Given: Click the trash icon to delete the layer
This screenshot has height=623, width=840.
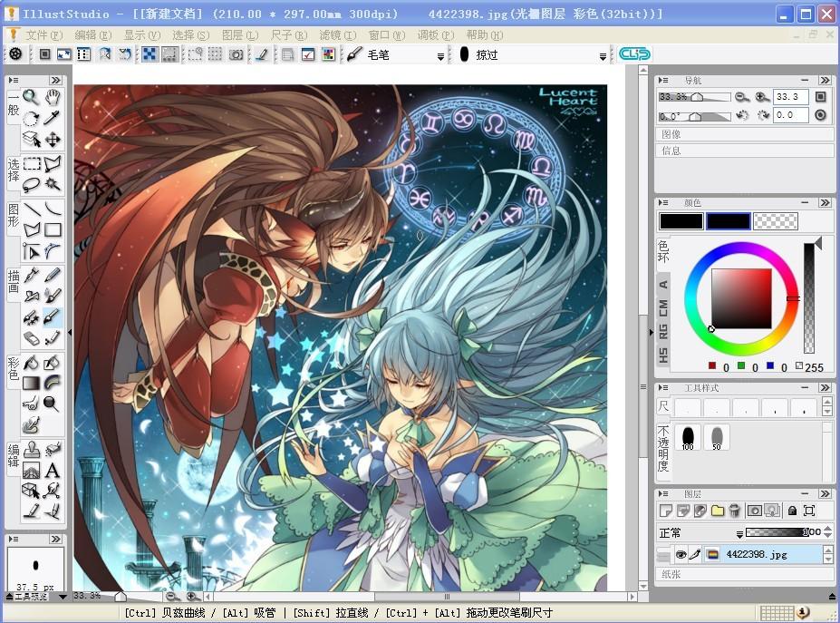Looking at the screenshot, I should pyautogui.click(x=735, y=511).
